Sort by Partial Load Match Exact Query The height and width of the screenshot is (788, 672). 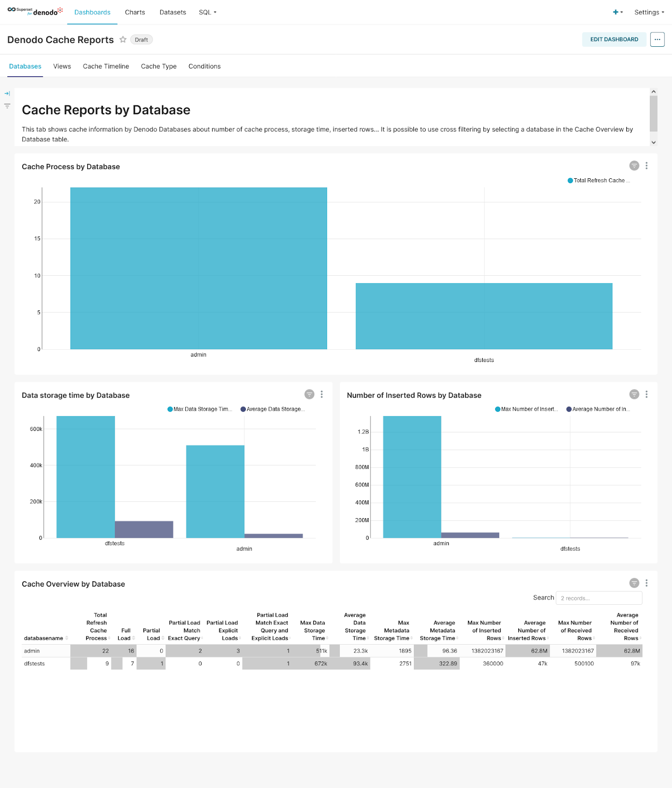pyautogui.click(x=185, y=630)
